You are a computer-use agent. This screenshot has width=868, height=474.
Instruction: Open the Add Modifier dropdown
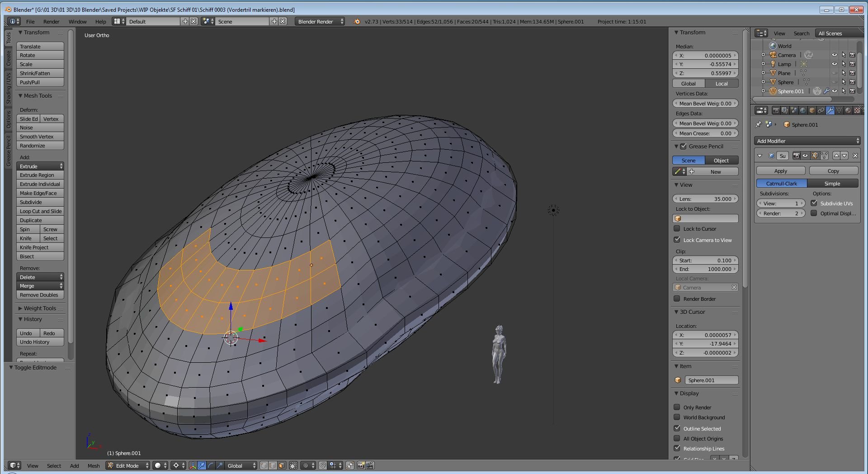pos(807,141)
